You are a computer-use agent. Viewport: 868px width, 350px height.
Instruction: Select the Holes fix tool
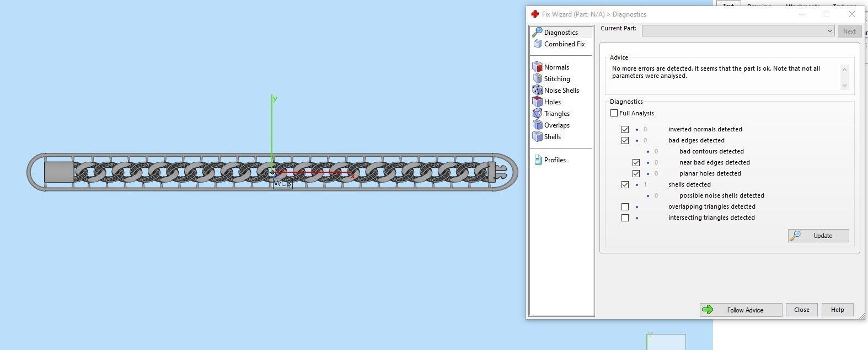click(547, 102)
